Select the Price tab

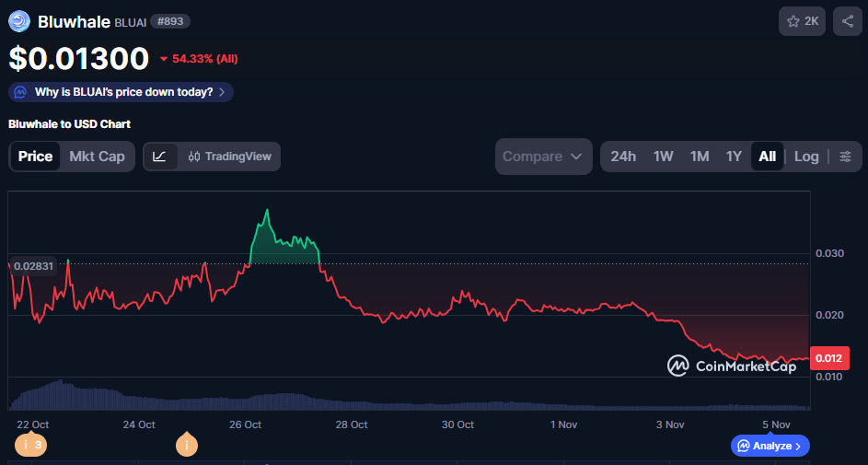pyautogui.click(x=35, y=157)
